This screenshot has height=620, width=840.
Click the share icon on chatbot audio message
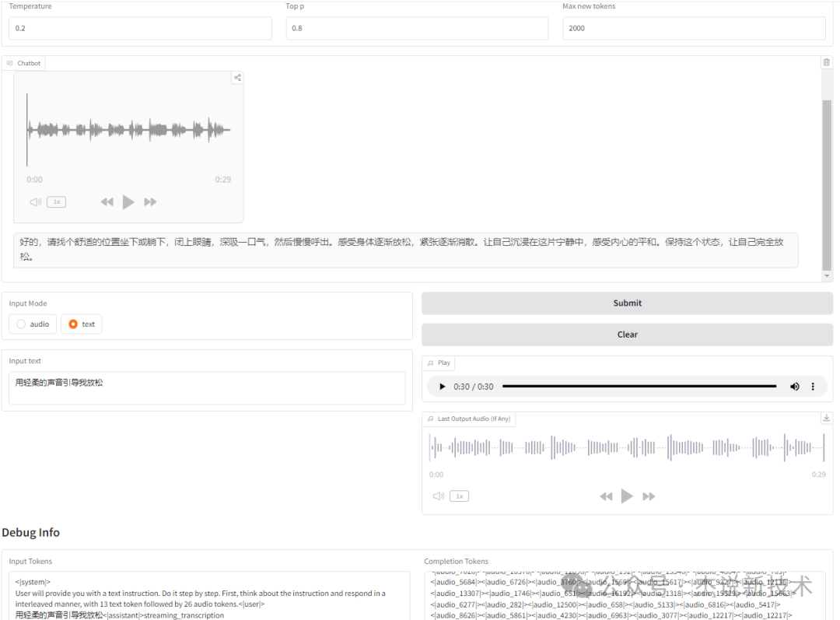click(237, 78)
